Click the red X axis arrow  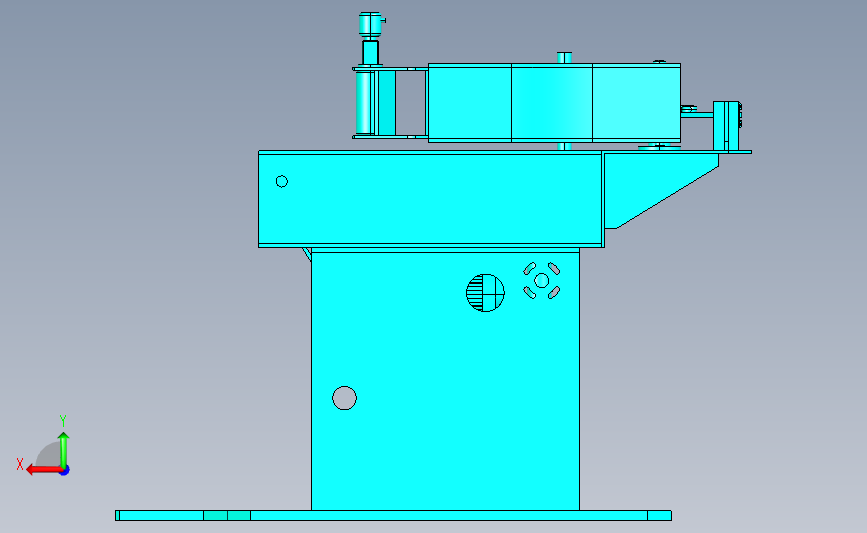click(43, 470)
